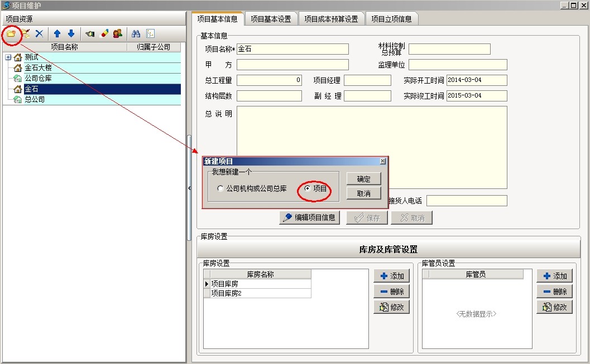Select the 公司机构或公司总库 radio option
This screenshot has height=364, width=590.
pos(220,189)
